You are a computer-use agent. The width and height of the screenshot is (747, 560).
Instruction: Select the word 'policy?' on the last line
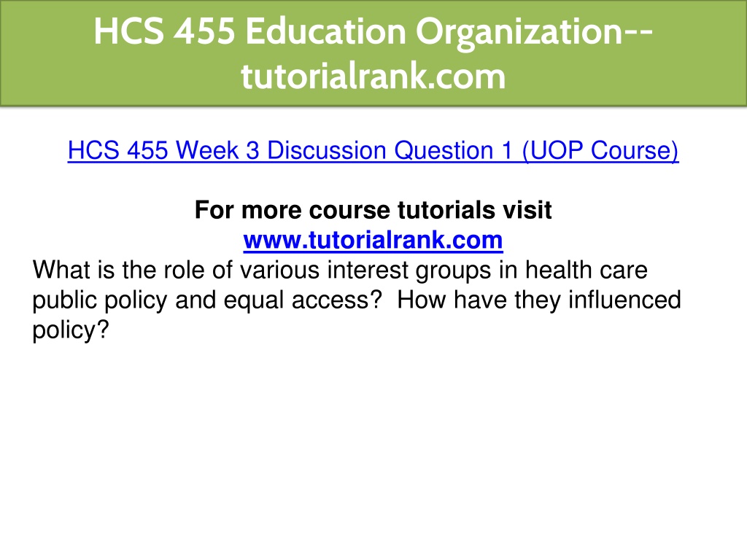[x=71, y=330]
